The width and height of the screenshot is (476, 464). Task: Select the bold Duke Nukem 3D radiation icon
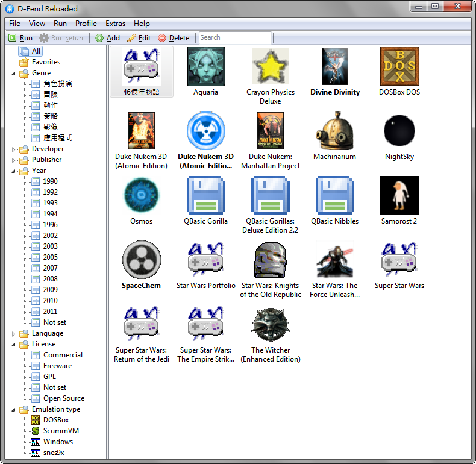pyautogui.click(x=206, y=131)
